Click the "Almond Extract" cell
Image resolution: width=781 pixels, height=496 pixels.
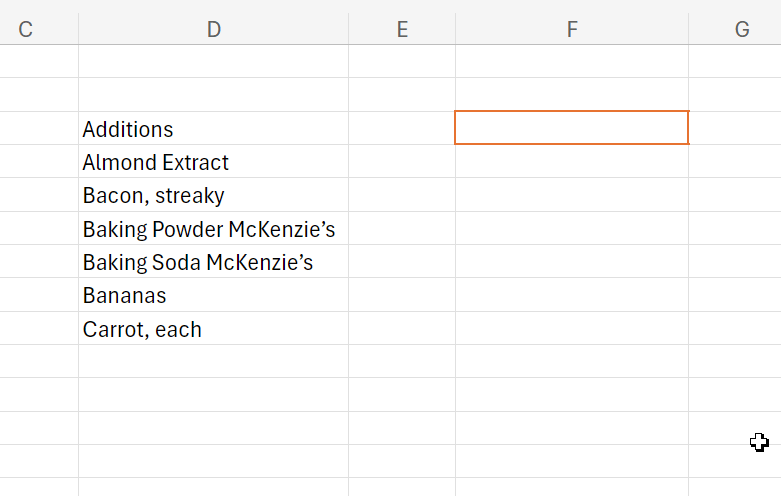(x=213, y=162)
